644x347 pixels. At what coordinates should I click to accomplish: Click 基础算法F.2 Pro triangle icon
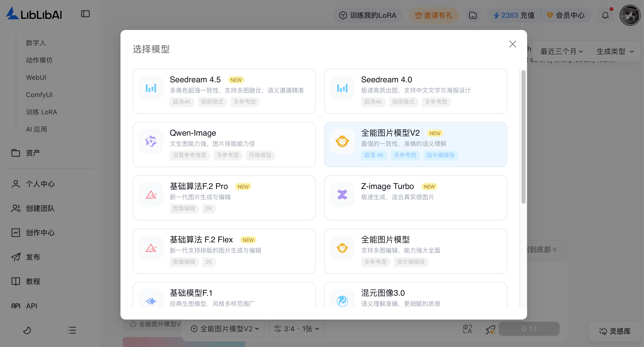pos(151,195)
